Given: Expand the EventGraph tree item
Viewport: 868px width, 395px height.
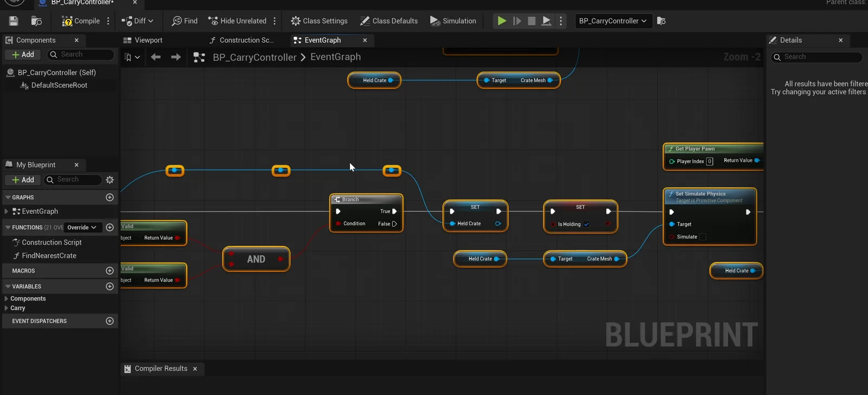Looking at the screenshot, I should 6,211.
